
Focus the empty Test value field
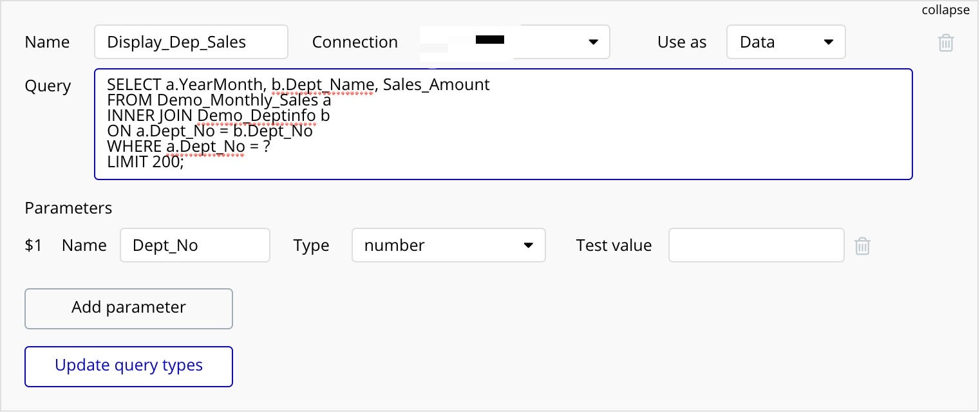(x=756, y=245)
